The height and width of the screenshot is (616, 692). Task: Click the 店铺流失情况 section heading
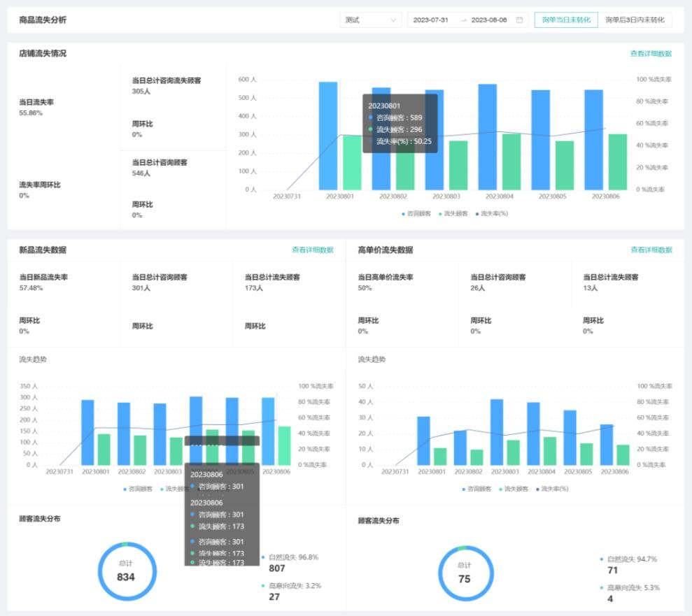pyautogui.click(x=43, y=53)
